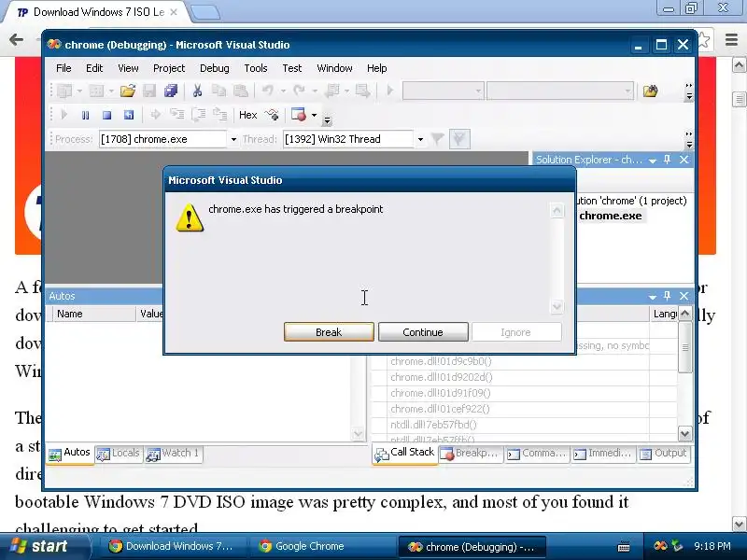Click the Restart debugging icon
This screenshot has height=560, width=747.
coord(129,115)
